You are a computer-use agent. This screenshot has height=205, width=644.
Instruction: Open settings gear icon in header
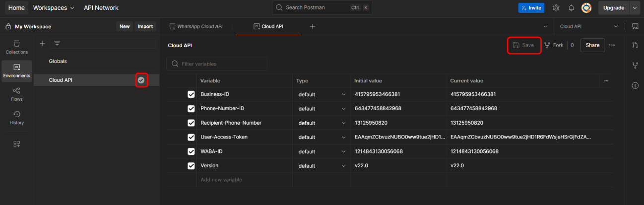(556, 8)
